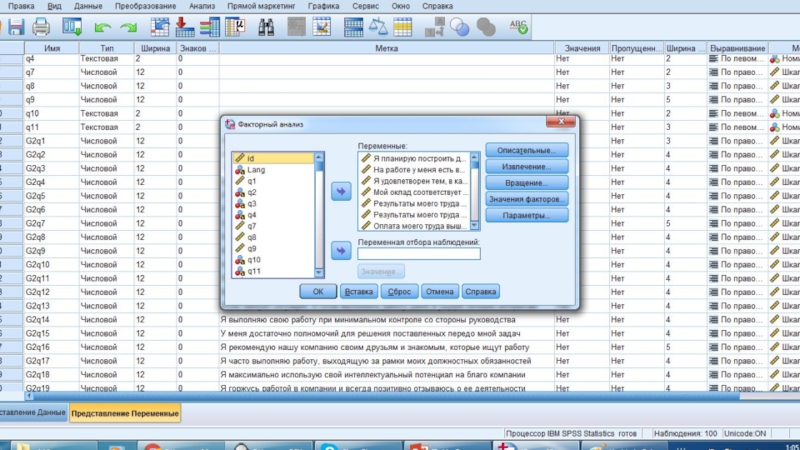The image size is (800, 450).
Task: Select 'Оплата моего труда выш...' in Переменные list
Action: pos(414,226)
